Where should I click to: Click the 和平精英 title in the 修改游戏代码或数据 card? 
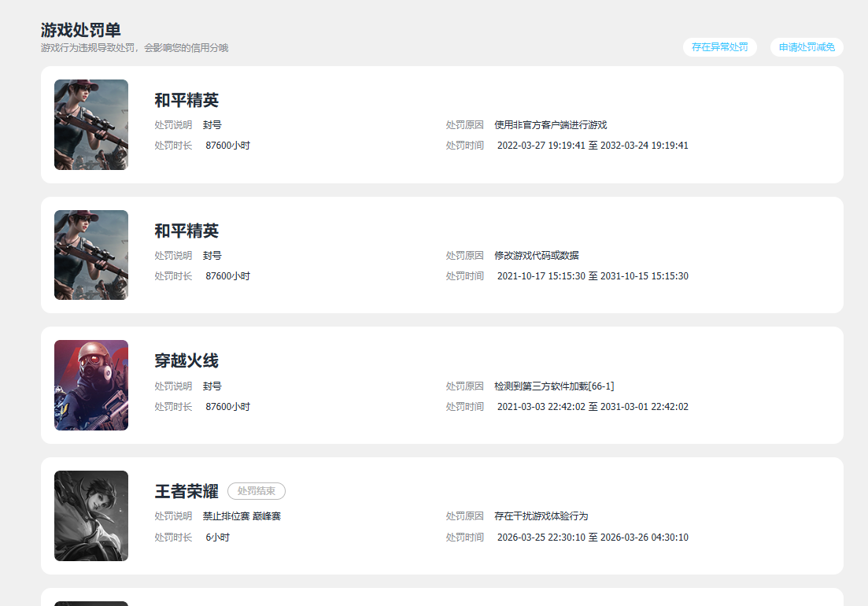pyautogui.click(x=187, y=231)
